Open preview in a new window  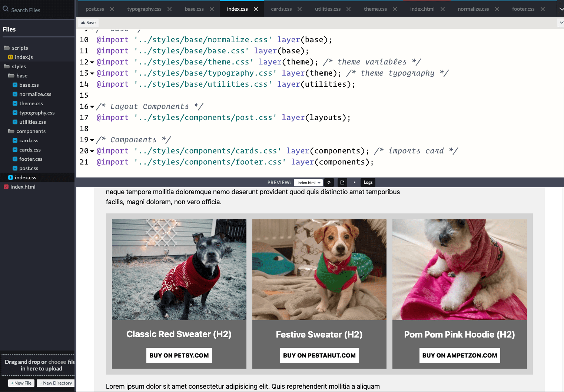click(x=342, y=182)
